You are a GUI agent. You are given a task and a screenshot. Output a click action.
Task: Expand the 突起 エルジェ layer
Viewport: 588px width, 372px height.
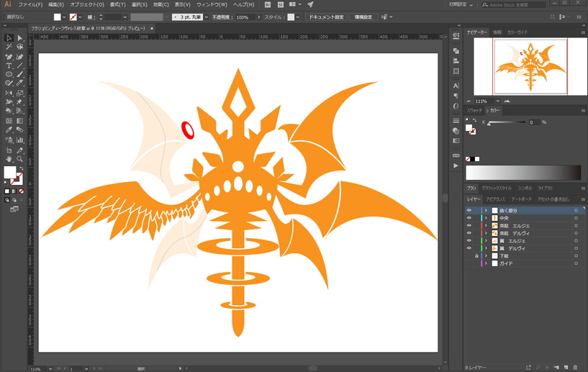point(486,225)
